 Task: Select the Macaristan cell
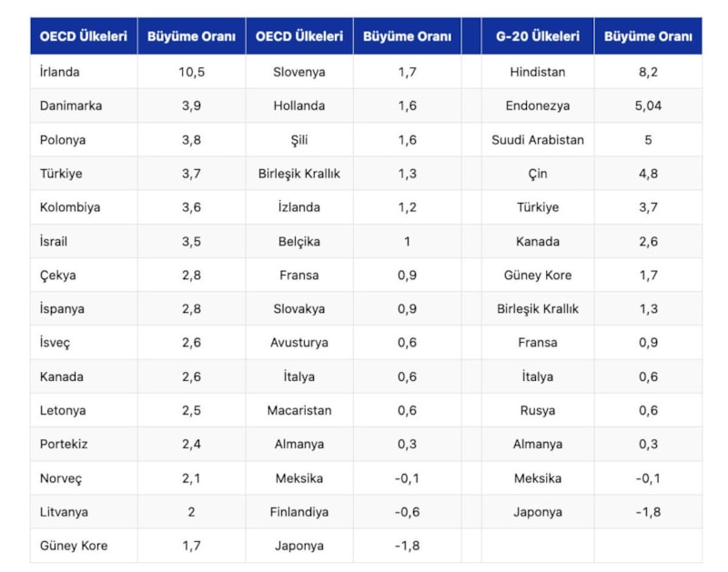pyautogui.click(x=299, y=410)
